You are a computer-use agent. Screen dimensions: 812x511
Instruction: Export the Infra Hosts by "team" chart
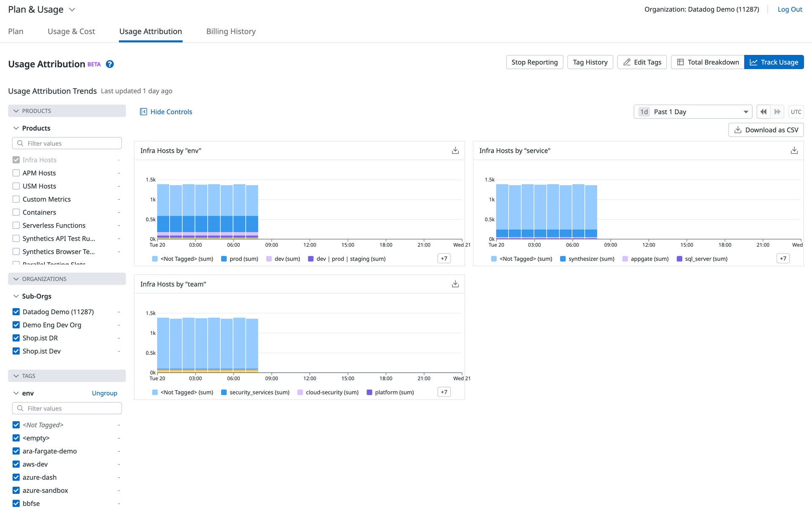point(455,284)
